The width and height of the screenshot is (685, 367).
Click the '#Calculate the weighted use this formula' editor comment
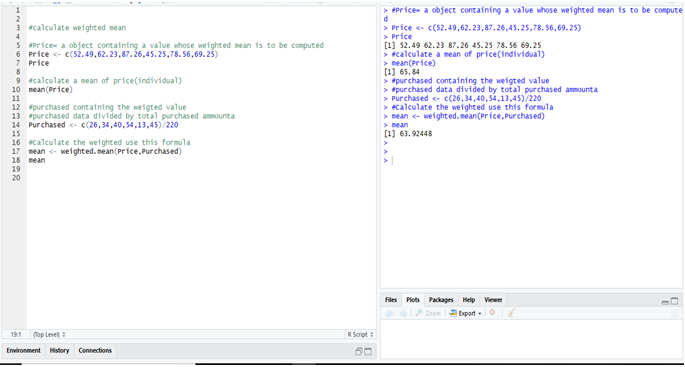tap(109, 143)
